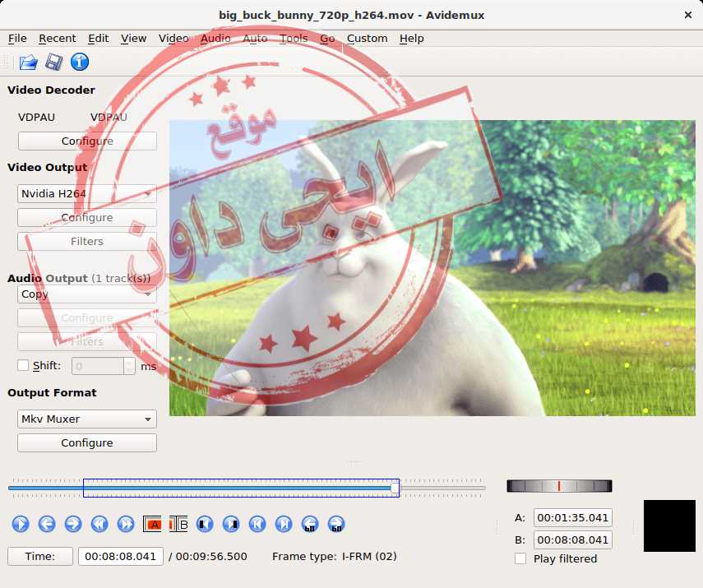Open the View menu
The height and width of the screenshot is (588, 703).
(133, 39)
